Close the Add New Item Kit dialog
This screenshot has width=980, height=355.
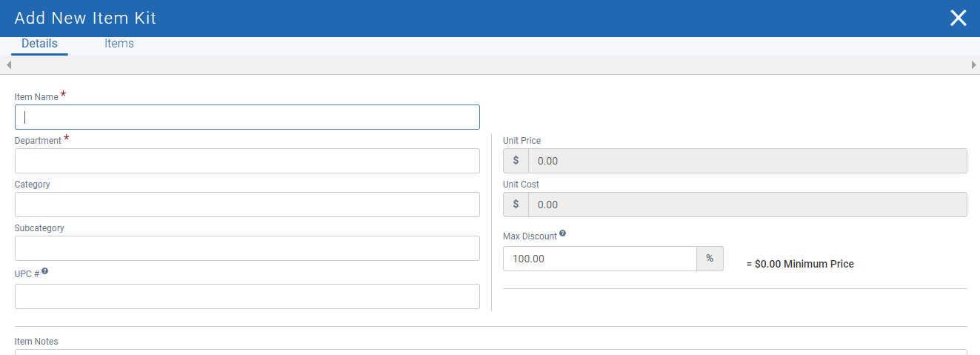[x=958, y=19]
